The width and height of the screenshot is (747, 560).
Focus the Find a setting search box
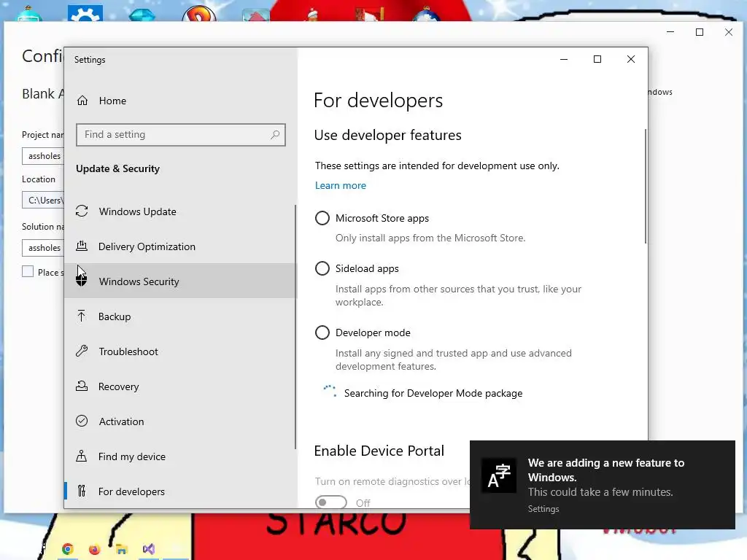(181, 135)
